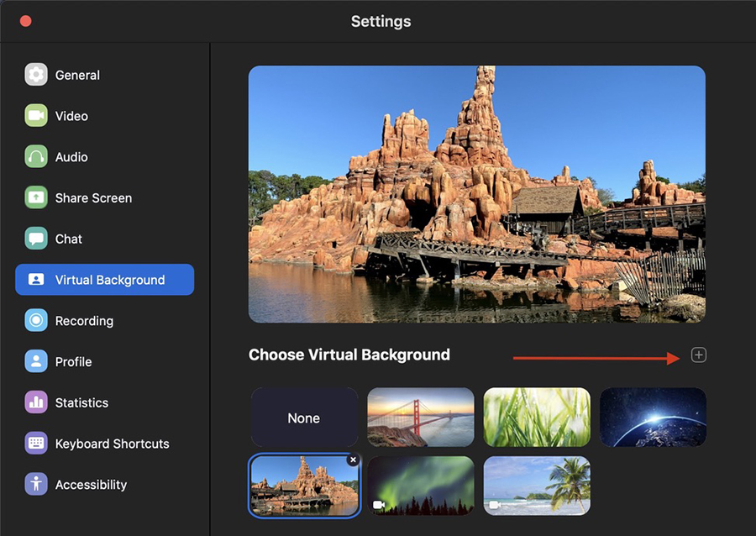This screenshot has height=536, width=756.
Task: Select the Golden Gate Bridge background
Action: point(420,418)
